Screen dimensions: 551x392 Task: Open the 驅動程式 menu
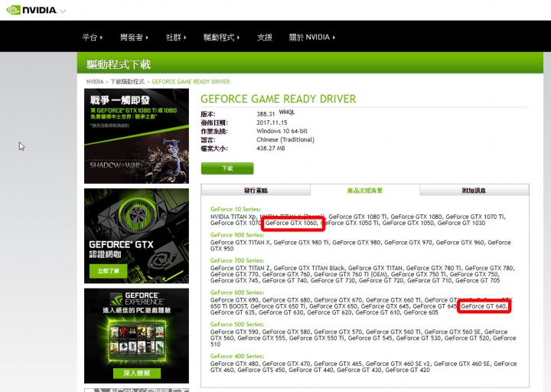[x=221, y=38]
